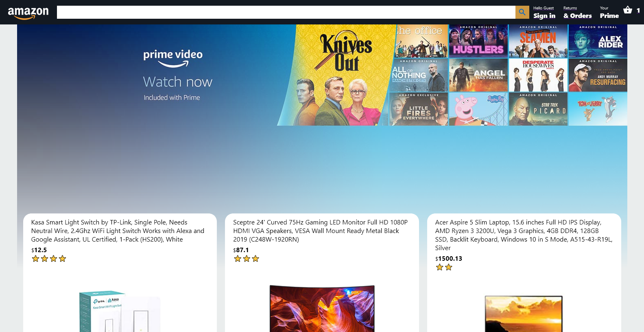Go to Returns & Orders
Viewport: 644px width, 332px height.
(577, 13)
